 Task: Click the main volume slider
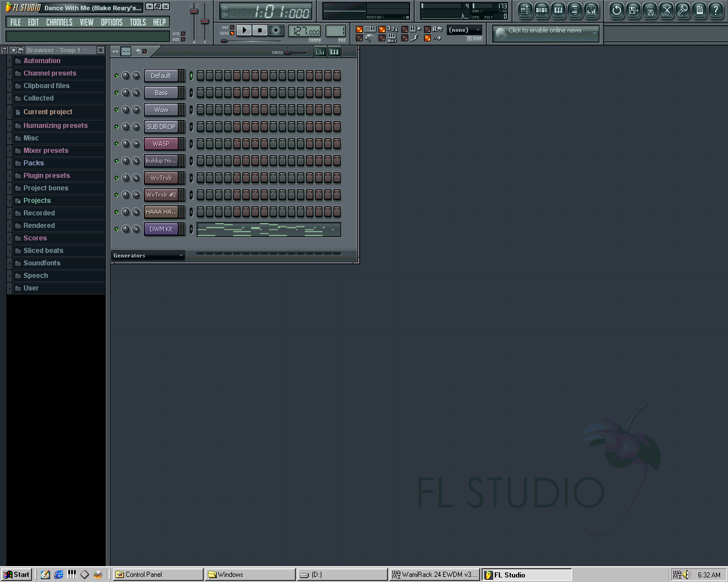click(194, 22)
